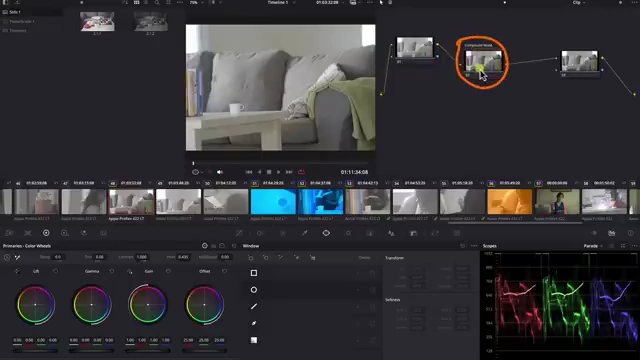This screenshot has height=360, width=640.
Task: Click the Gamma master slider bar
Action: (x=91, y=350)
